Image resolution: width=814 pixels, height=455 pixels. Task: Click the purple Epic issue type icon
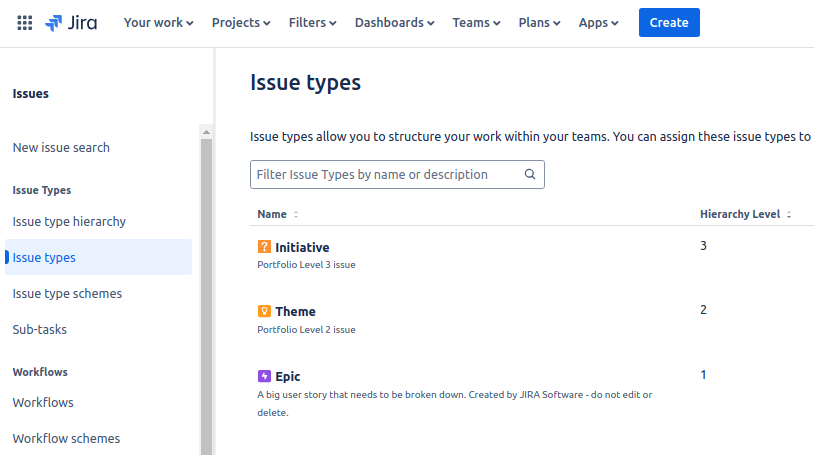pyautogui.click(x=264, y=376)
